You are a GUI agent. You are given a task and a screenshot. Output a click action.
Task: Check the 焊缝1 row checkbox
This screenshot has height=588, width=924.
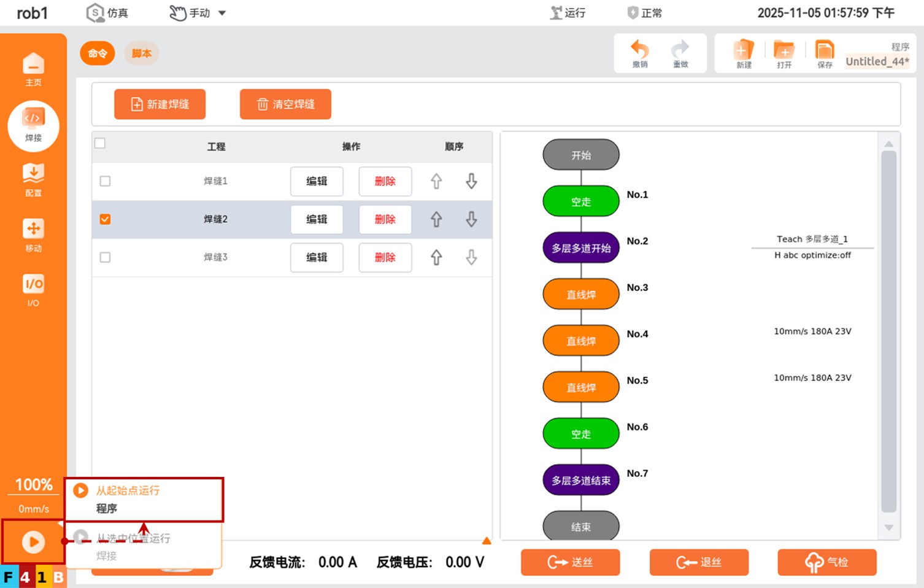[x=105, y=181]
